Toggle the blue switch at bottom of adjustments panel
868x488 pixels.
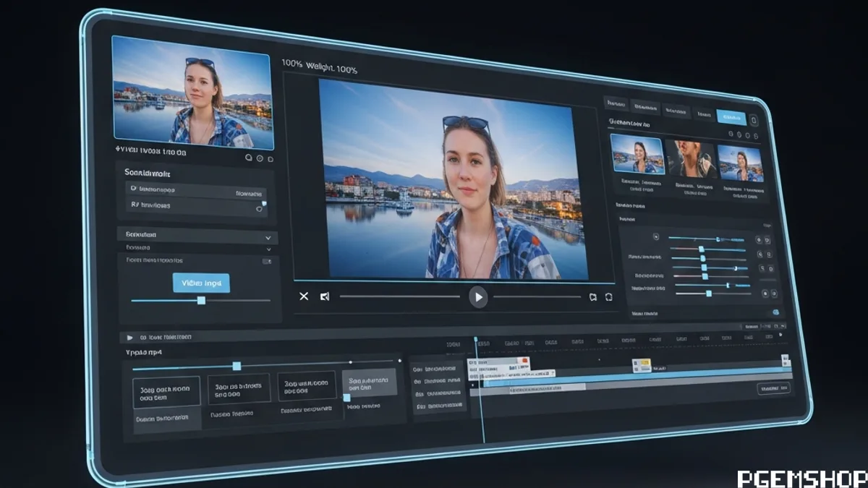(775, 312)
